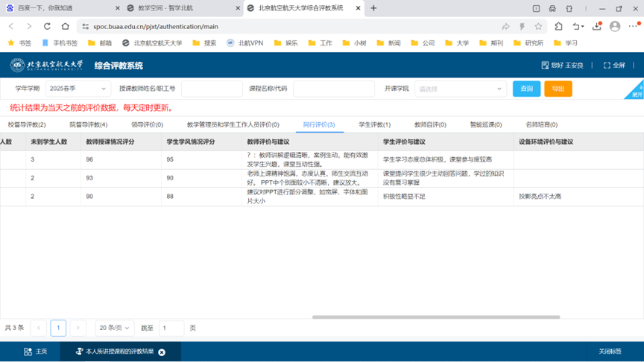Close the 百度一下 browser tab
This screenshot has height=362, width=644.
coord(118,8)
